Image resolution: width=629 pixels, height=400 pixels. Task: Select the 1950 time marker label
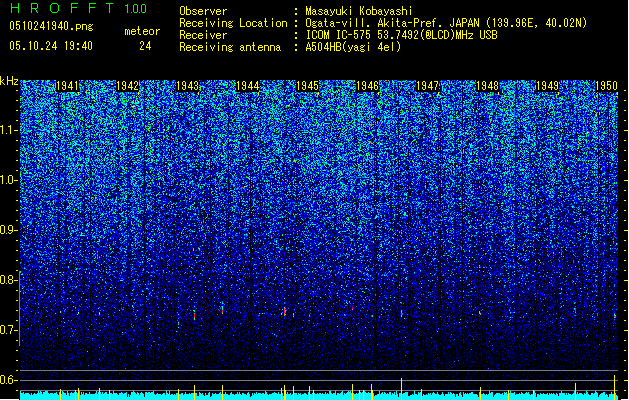point(606,86)
